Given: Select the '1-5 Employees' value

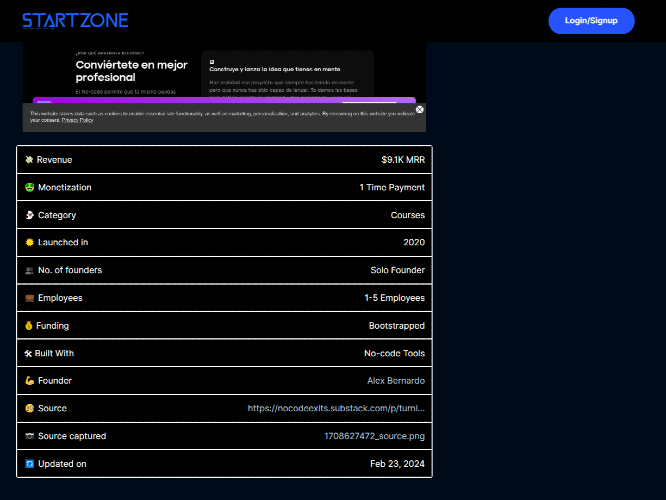Looking at the screenshot, I should tap(394, 298).
